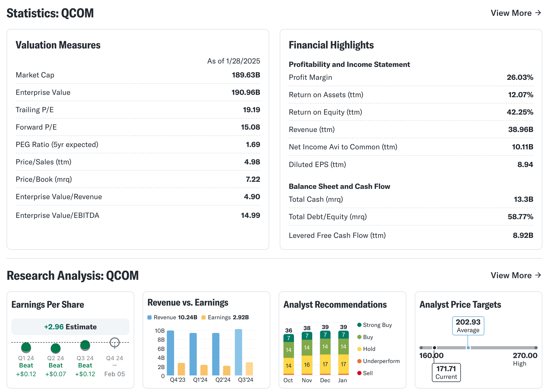
Task: Click the Earnings legend orange square
Action: click(x=204, y=317)
